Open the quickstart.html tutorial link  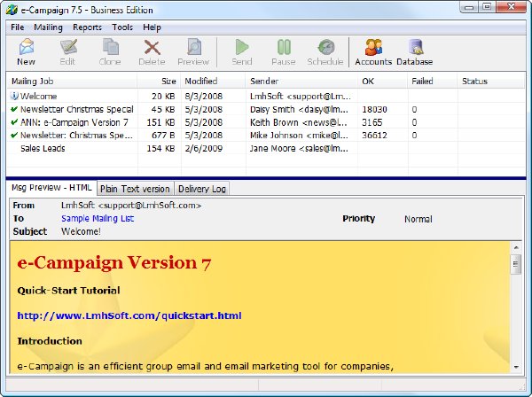coord(129,315)
